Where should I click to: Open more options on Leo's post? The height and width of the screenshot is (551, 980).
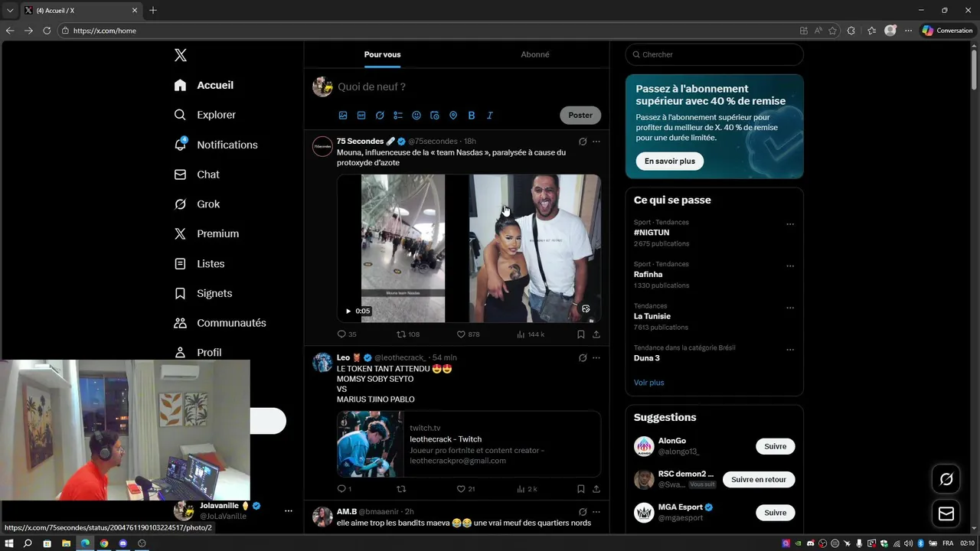pos(596,357)
